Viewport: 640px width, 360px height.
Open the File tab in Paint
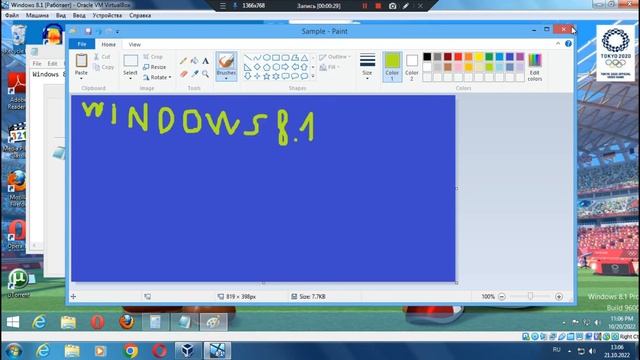pos(82,44)
